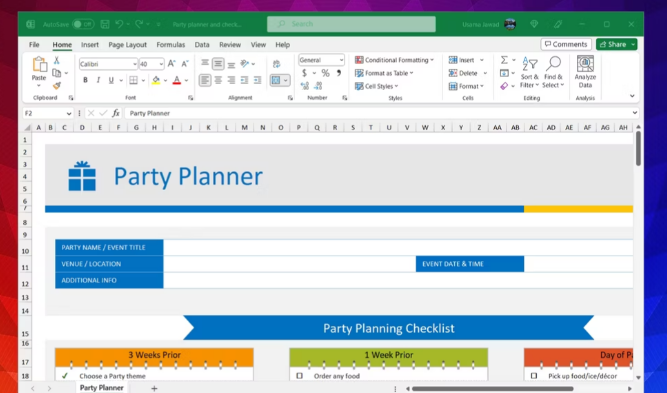Open Sort & Filter menu
667x393 pixels.
coord(530,72)
